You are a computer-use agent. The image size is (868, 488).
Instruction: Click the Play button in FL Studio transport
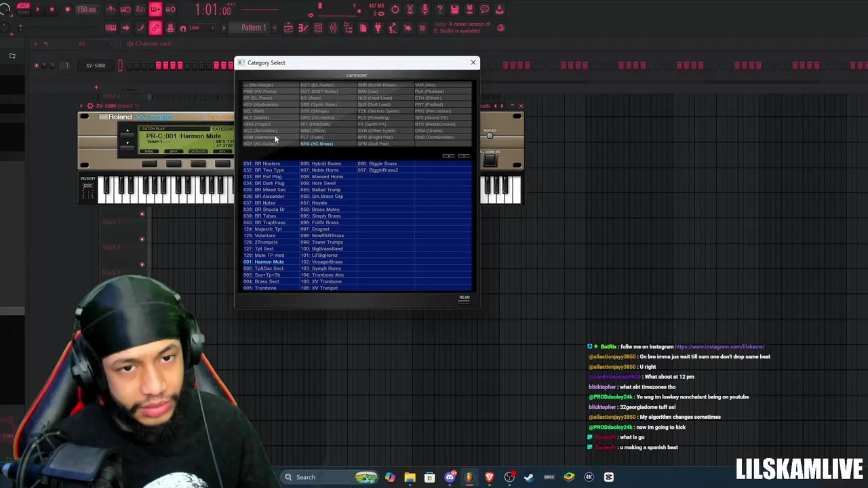38,9
